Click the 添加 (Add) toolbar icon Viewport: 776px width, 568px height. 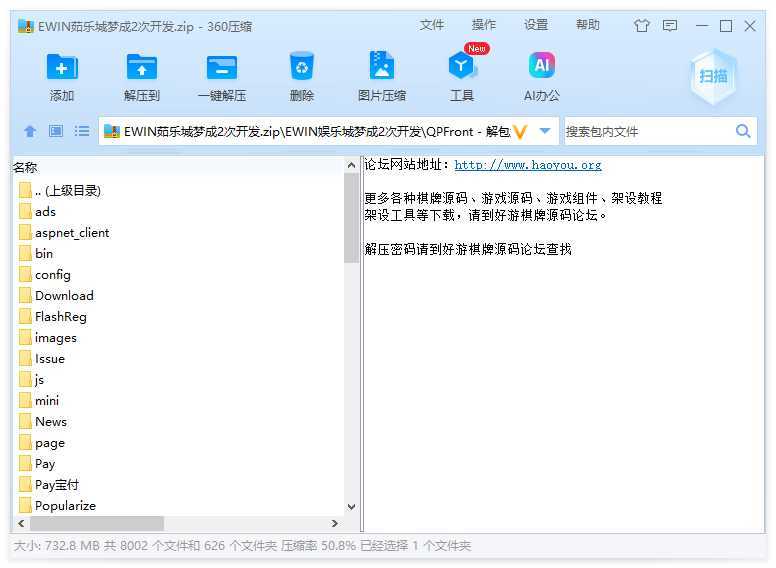62,67
